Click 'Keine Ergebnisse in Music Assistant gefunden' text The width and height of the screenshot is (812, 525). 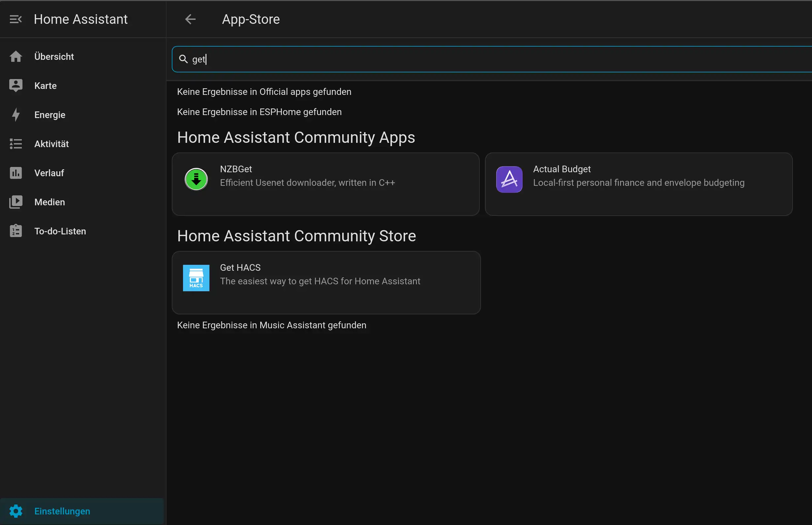(x=272, y=325)
